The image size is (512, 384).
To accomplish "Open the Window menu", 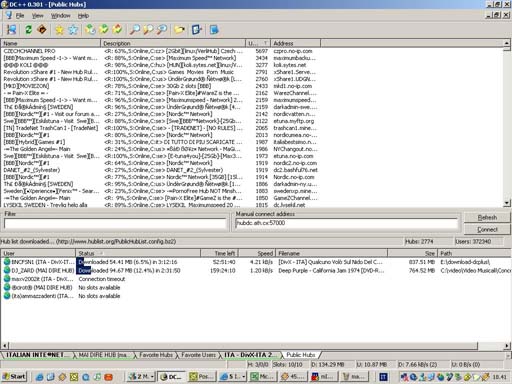I will [x=60, y=16].
